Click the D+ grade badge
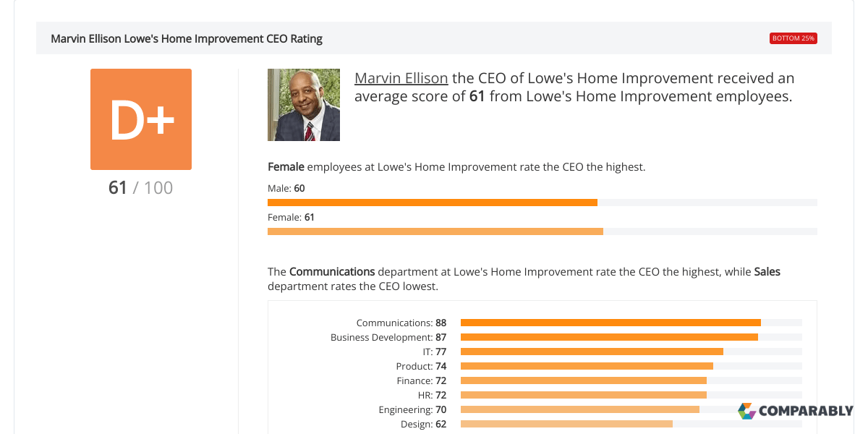This screenshot has width=868, height=434. (140, 119)
